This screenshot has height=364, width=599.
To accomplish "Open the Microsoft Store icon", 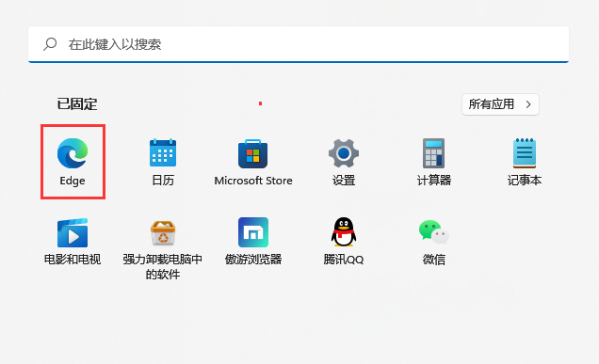I will [253, 153].
